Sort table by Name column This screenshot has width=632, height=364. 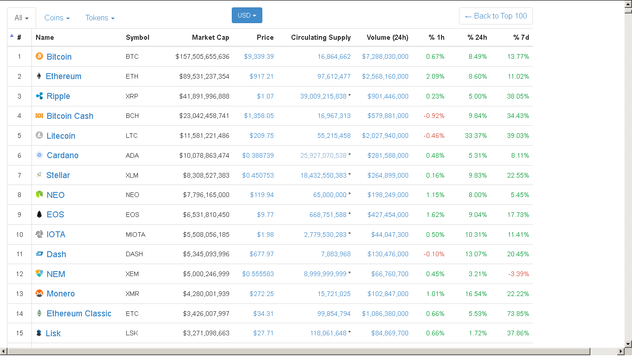45,37
